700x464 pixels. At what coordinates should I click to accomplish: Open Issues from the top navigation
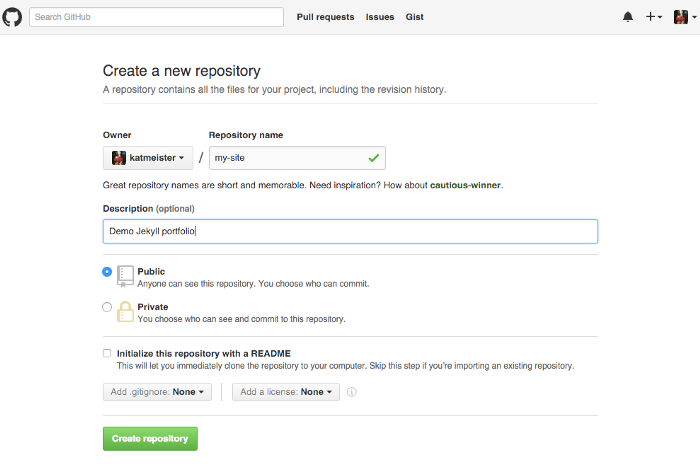380,17
